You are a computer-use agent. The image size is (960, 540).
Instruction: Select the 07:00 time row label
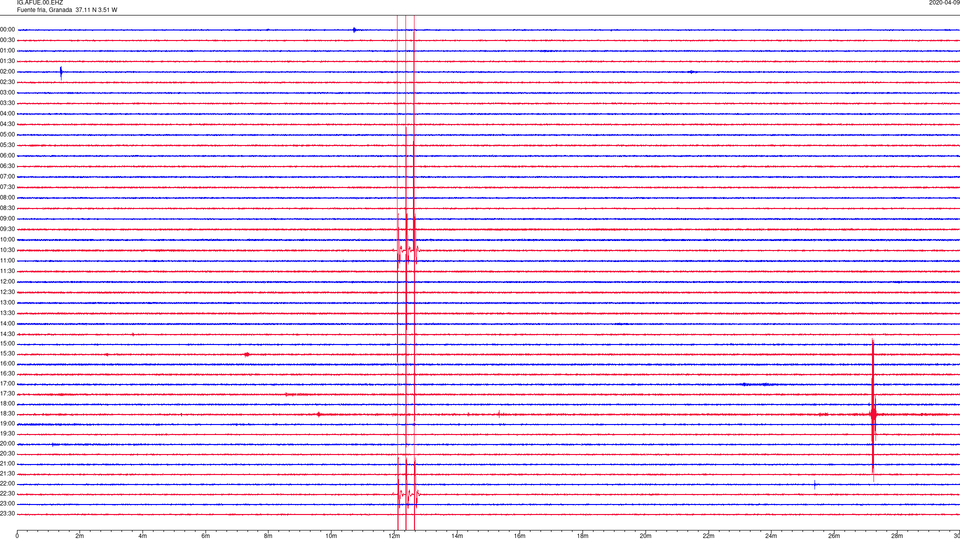[x=8, y=177]
